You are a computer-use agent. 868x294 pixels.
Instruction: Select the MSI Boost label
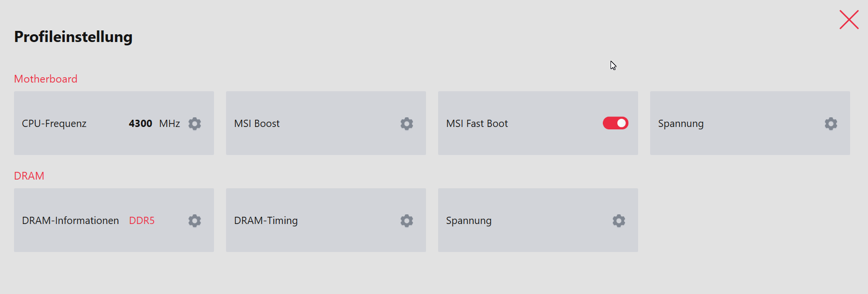coord(257,124)
